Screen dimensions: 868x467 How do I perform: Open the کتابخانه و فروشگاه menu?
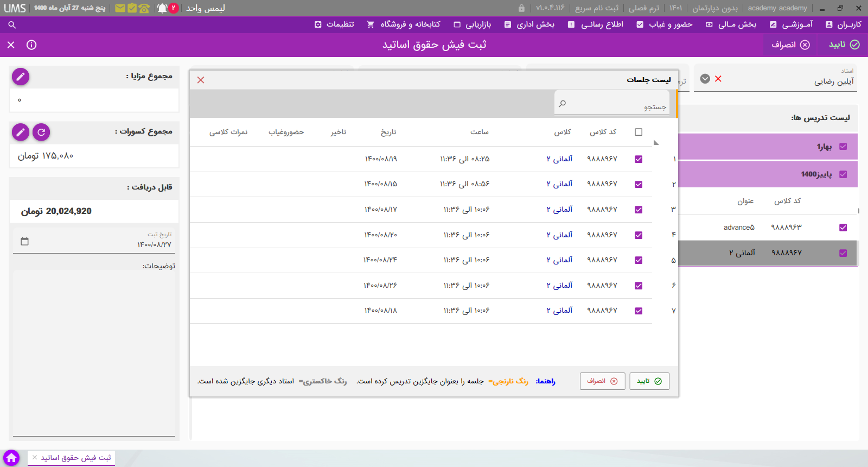pyautogui.click(x=404, y=24)
